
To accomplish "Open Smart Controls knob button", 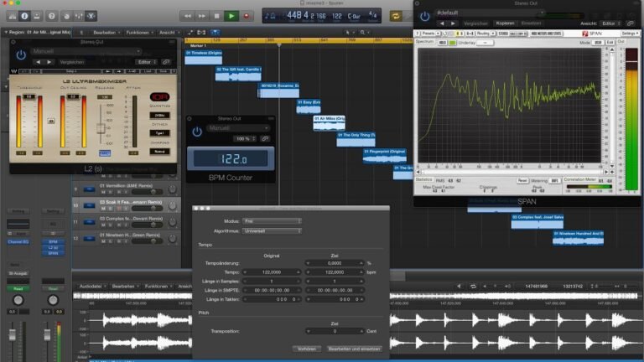I will click(66, 16).
